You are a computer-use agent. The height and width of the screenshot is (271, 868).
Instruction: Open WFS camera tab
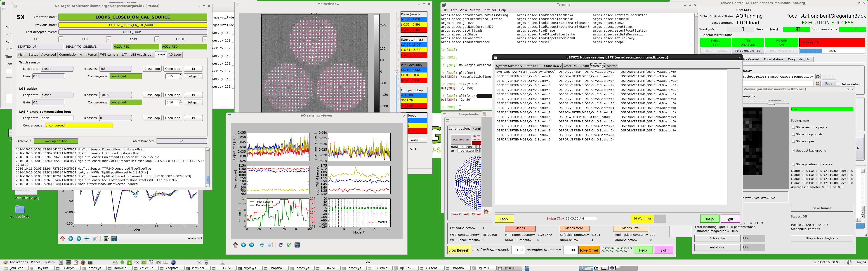point(109,54)
